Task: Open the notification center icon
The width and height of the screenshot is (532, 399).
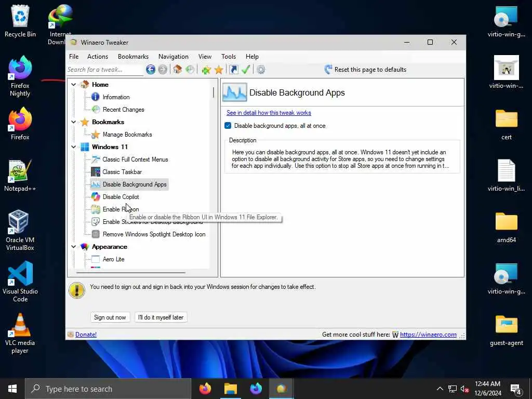Action: pos(516,389)
